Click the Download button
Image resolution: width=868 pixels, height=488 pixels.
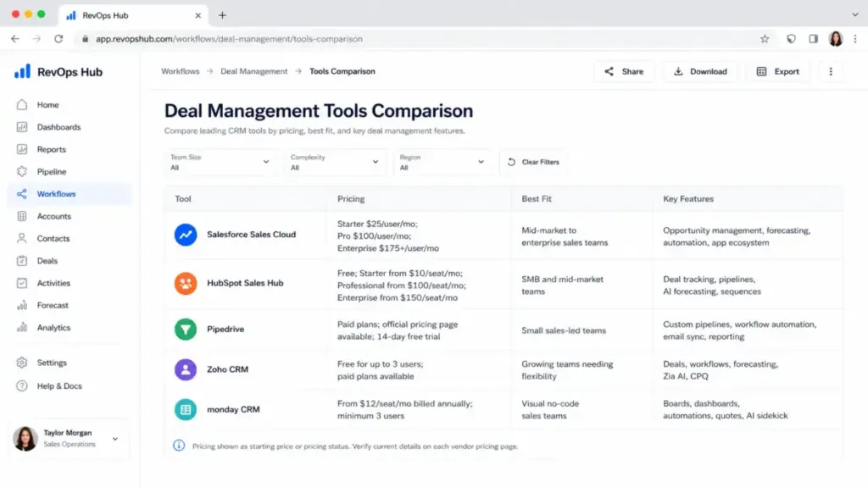pyautogui.click(x=700, y=71)
